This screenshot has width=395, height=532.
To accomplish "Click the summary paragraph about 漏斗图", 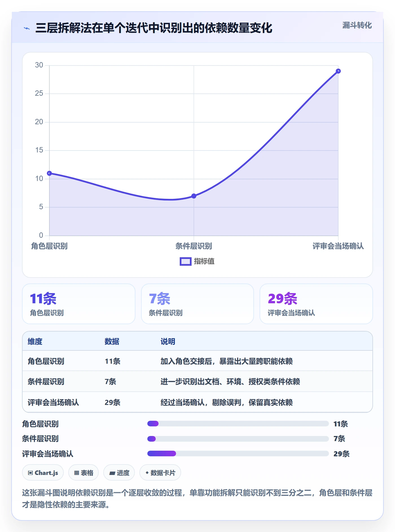I will [x=197, y=499].
